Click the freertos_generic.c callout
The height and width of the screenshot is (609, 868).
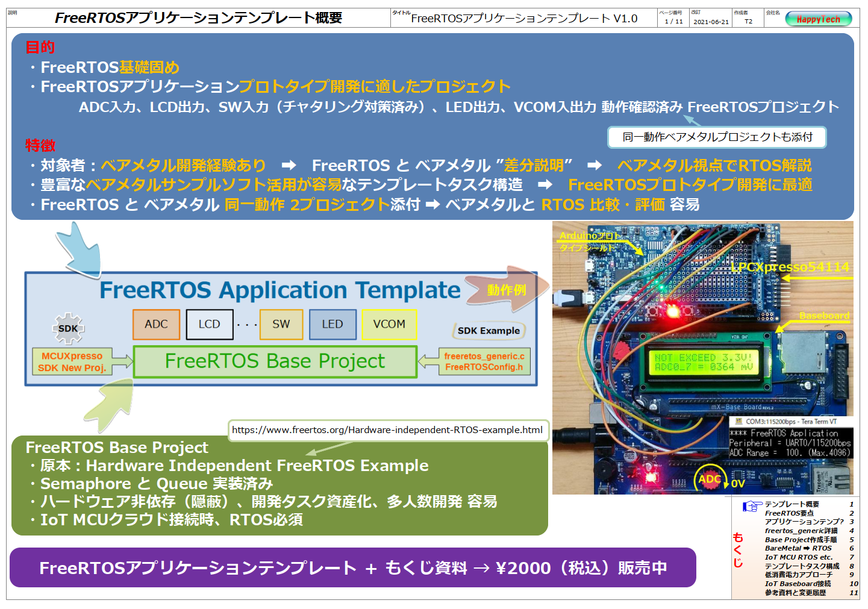(x=484, y=362)
